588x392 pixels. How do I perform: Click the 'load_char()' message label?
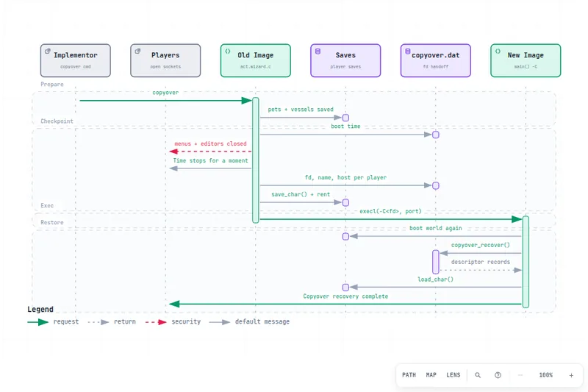435,279
